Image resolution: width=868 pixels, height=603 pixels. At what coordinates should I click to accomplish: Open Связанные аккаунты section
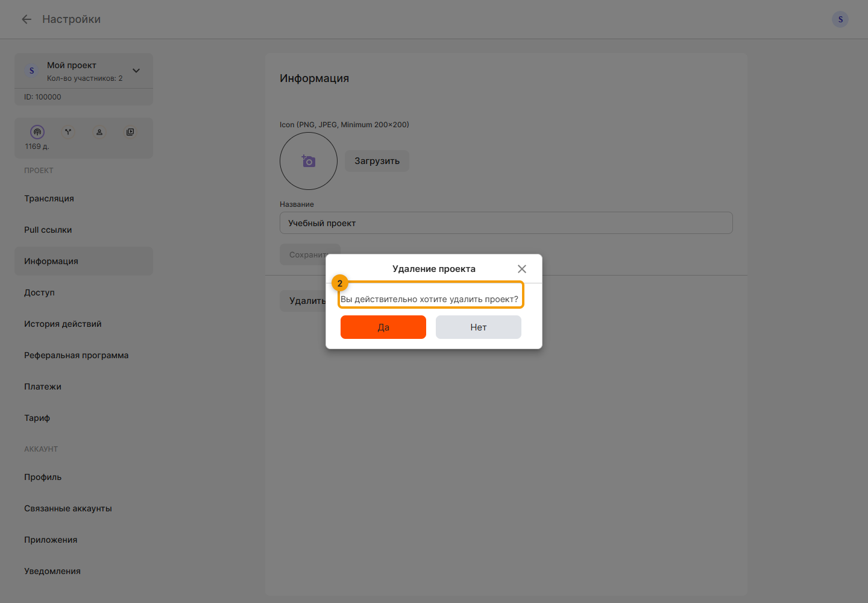point(84,508)
